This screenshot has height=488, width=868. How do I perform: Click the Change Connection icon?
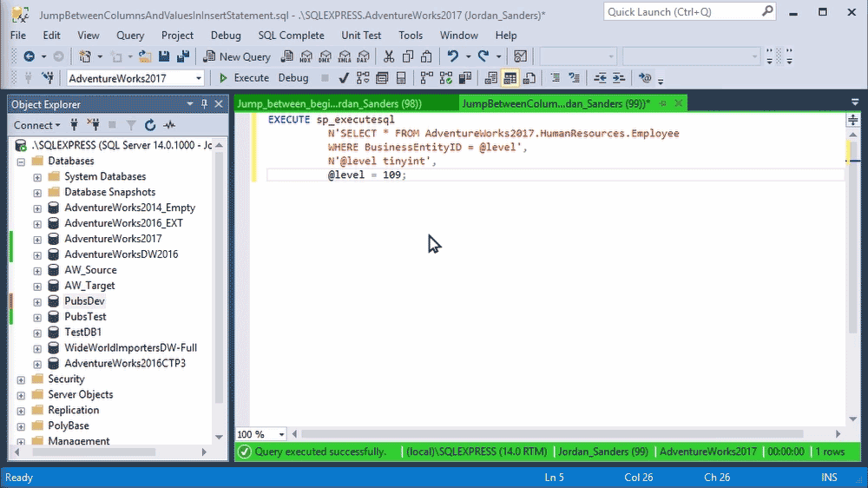(x=48, y=78)
